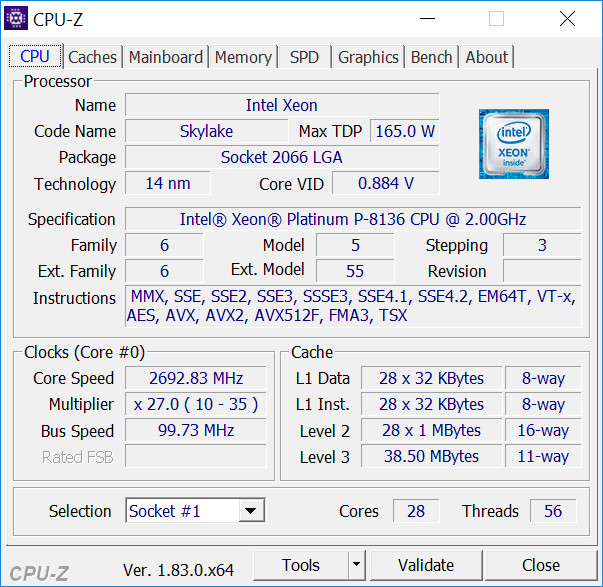Click the Close button at bottom
Image resolution: width=603 pixels, height=587 pixels.
coord(540,565)
